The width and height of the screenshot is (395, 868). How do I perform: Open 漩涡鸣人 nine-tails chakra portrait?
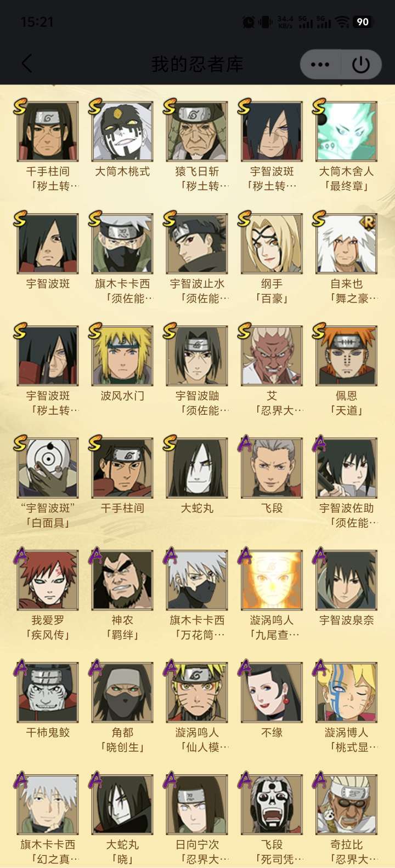point(272,580)
